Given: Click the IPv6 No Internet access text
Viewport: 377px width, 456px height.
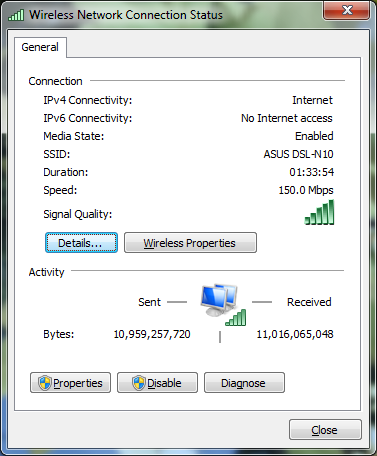Looking at the screenshot, I should [287, 118].
